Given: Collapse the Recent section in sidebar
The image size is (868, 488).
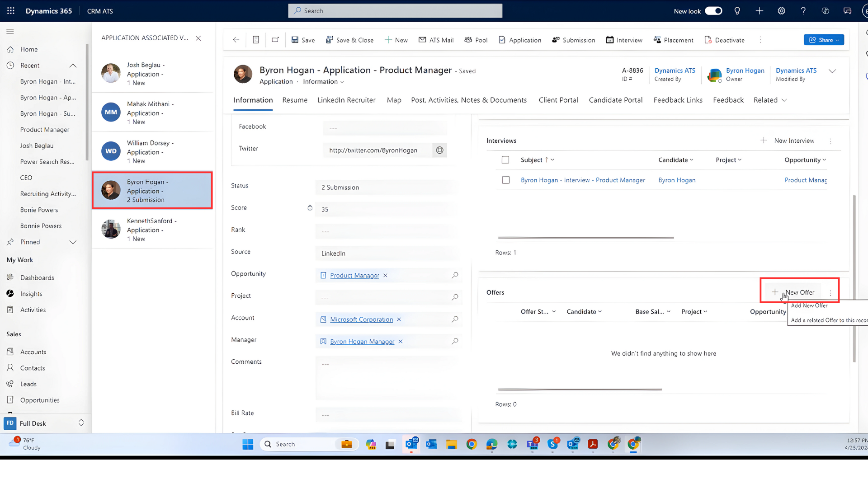Looking at the screenshot, I should [73, 66].
